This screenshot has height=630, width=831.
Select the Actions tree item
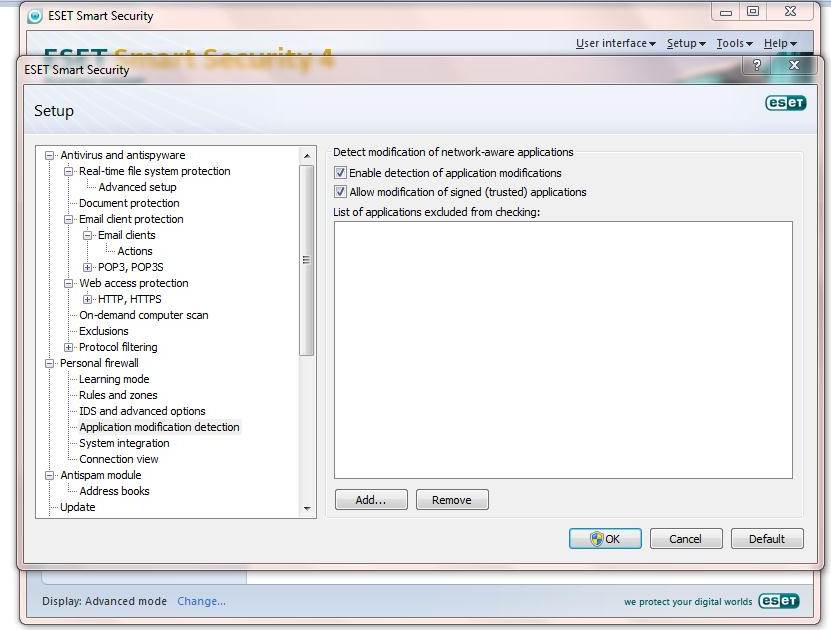[135, 251]
